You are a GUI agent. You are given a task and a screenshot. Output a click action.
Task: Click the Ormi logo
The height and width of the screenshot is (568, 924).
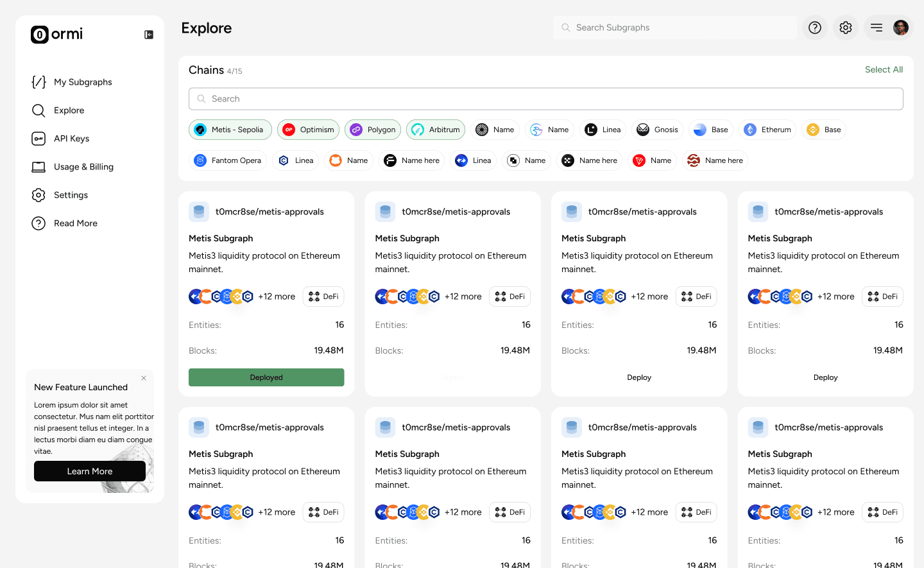[56, 34]
